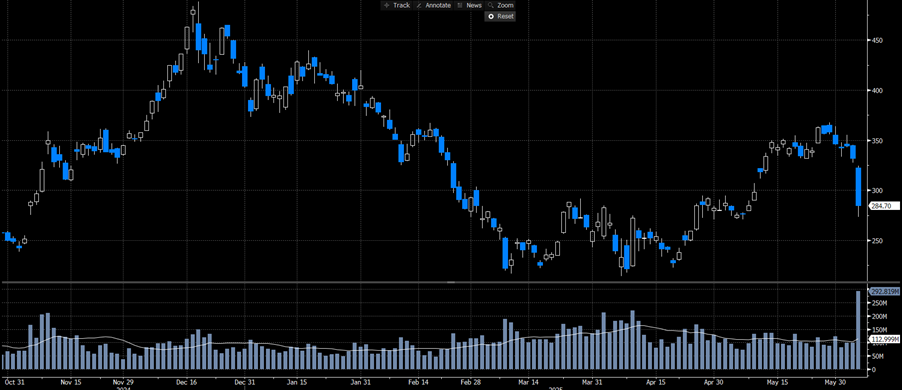Click the latest large blue candlestick
Image resolution: width=902 pixels, height=390 pixels.
[858, 186]
